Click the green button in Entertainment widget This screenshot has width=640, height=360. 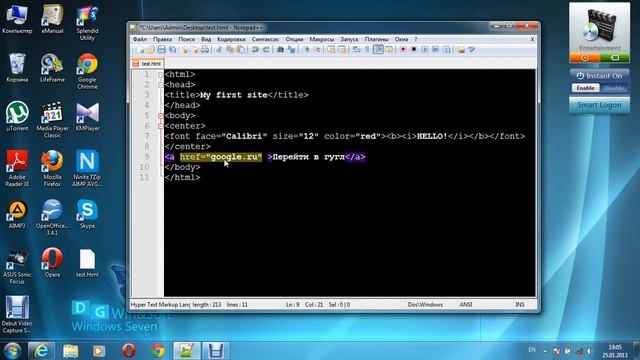click(615, 58)
